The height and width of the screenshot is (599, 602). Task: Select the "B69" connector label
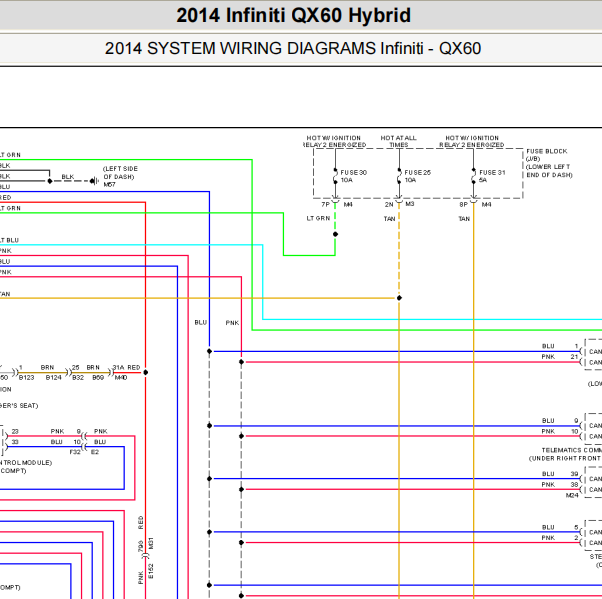tap(98, 378)
